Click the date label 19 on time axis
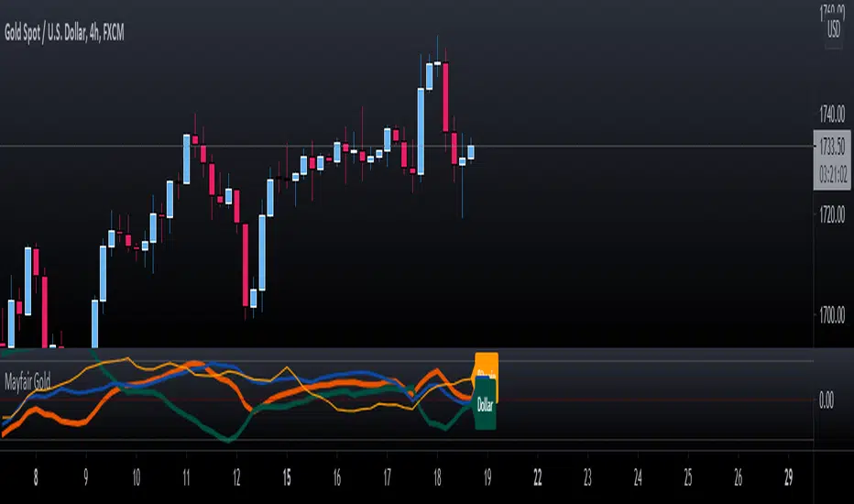Screen dimensions: 854x504 pyautogui.click(x=487, y=477)
